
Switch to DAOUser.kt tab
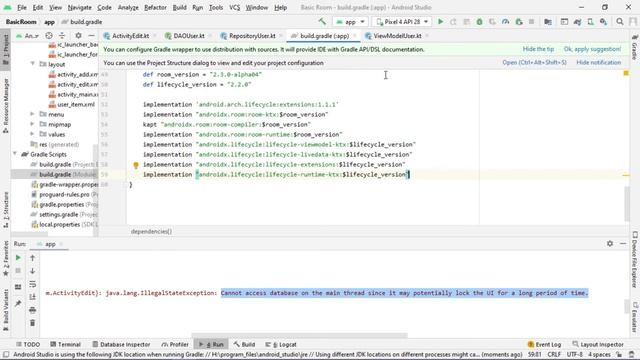[188, 36]
